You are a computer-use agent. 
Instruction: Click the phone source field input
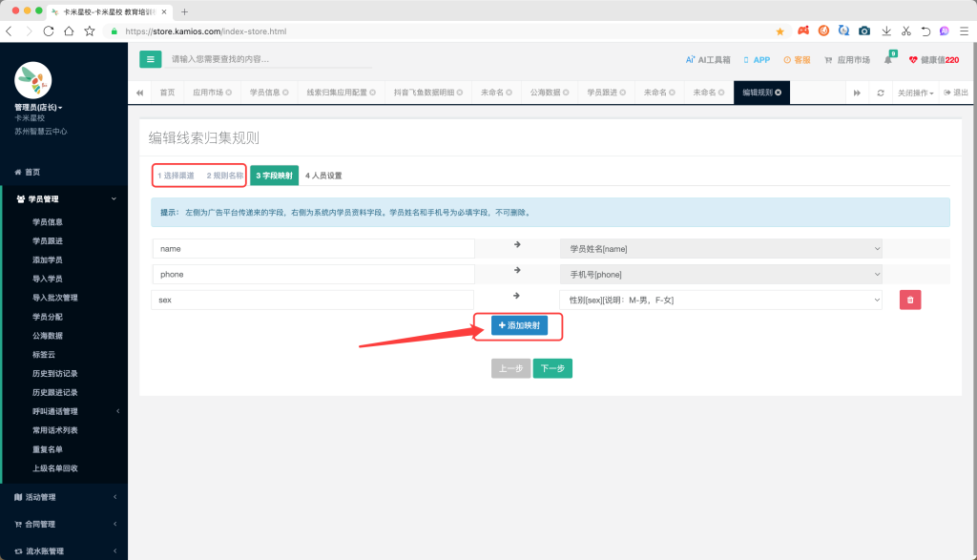313,274
